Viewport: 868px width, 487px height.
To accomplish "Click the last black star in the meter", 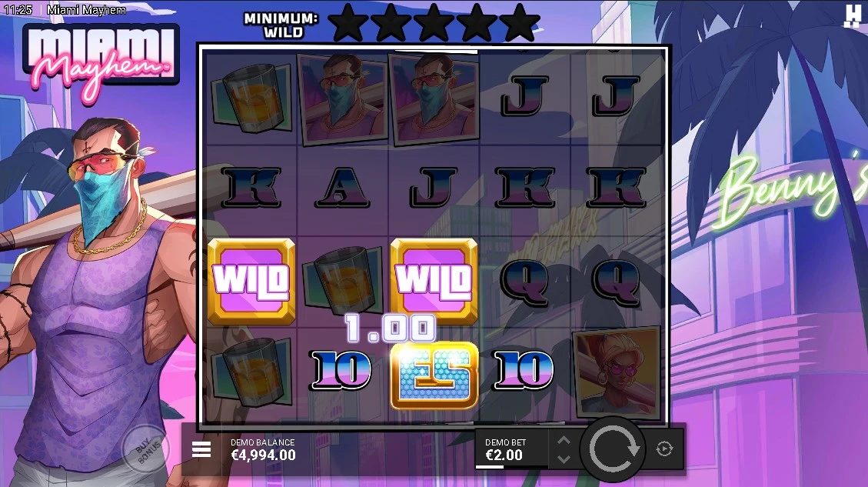I will click(519, 23).
